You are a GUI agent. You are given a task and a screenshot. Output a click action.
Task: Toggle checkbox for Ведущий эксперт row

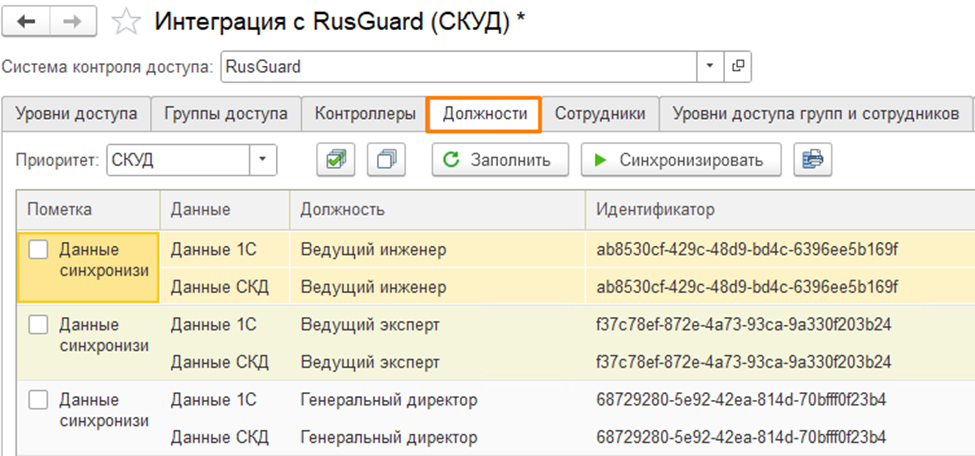pos(39,325)
